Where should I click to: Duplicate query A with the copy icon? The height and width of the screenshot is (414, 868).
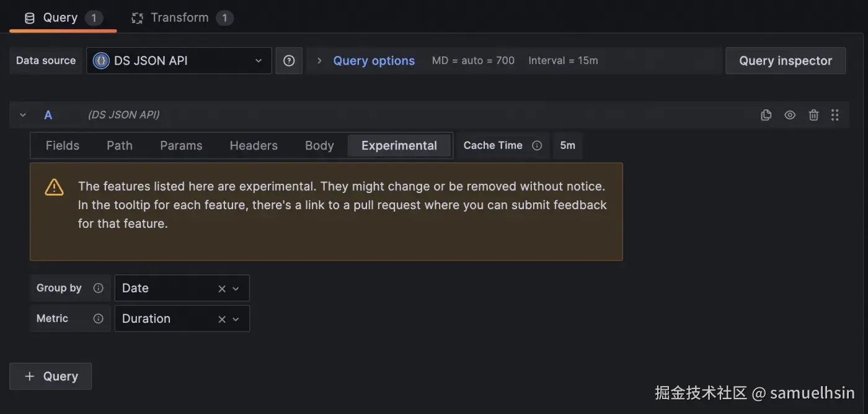(x=766, y=115)
